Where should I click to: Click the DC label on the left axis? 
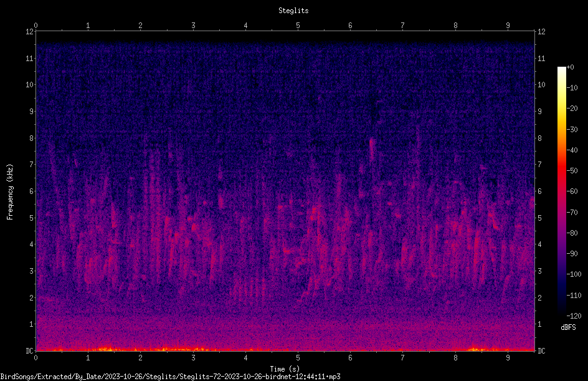(30, 350)
